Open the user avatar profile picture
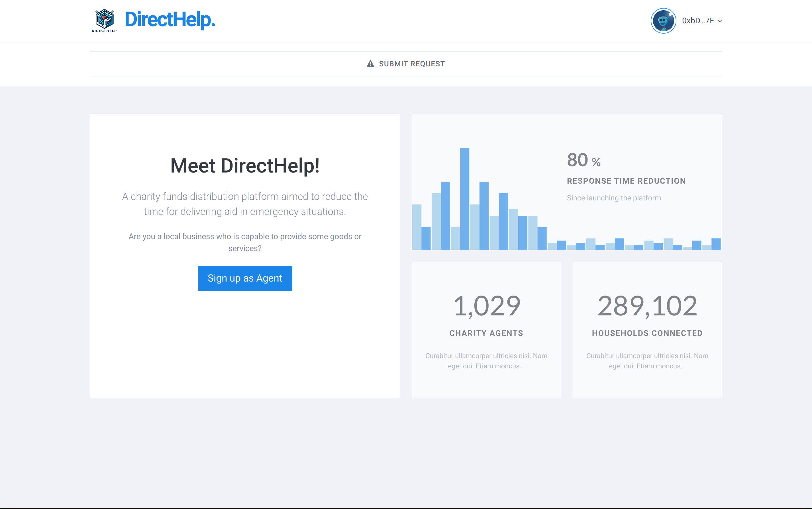812x509 pixels. pyautogui.click(x=663, y=21)
